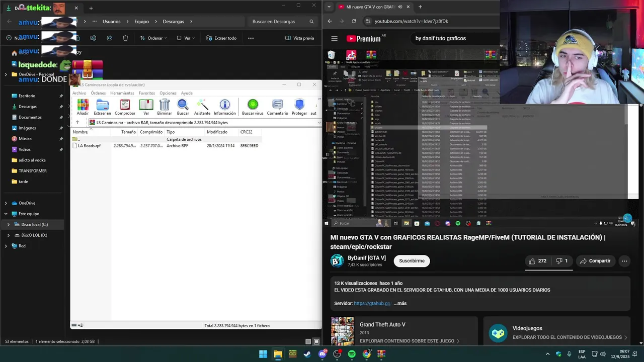Screen dimensions: 644x362
Task: Show archive Información in WinRAR
Action: point(225,107)
